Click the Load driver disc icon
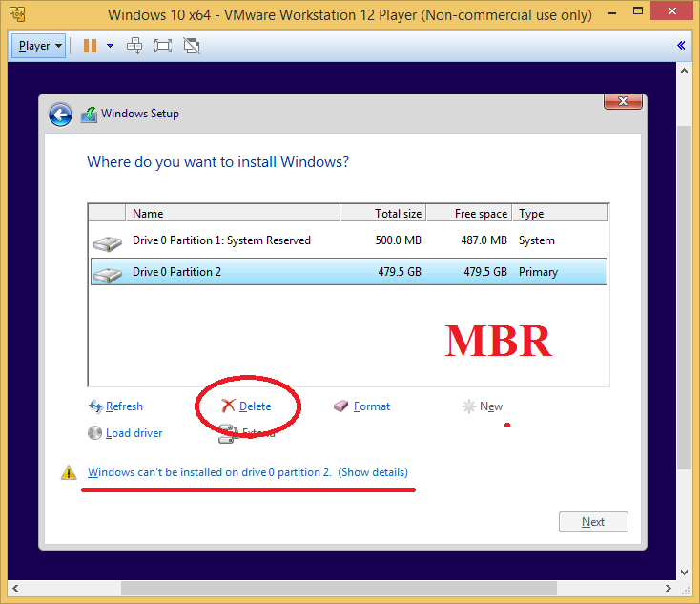Screen dimensions: 700x604 click(94, 433)
